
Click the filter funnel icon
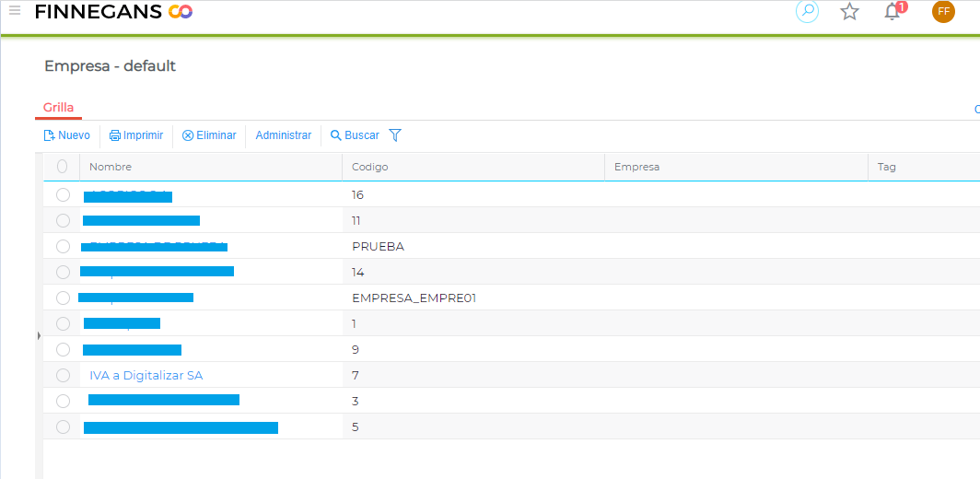coord(395,135)
